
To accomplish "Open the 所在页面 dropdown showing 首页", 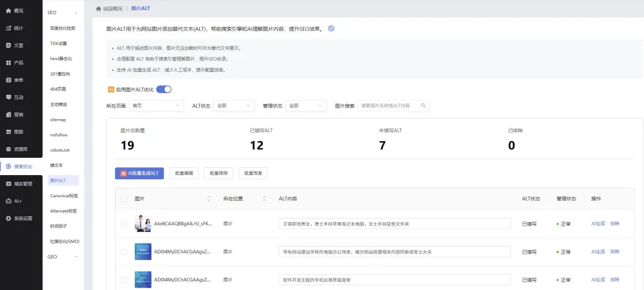I will [156, 106].
